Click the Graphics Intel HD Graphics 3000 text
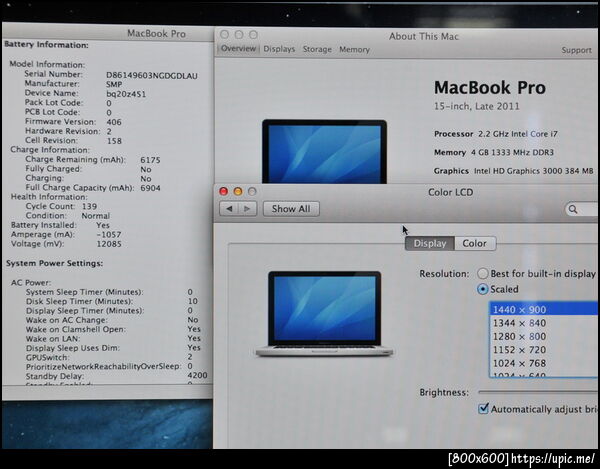 click(x=514, y=171)
